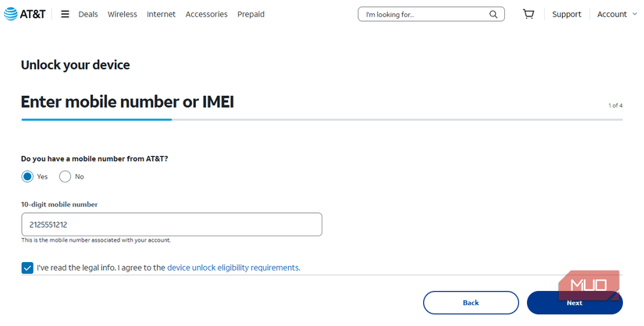Click the step progress bar

point(322,119)
